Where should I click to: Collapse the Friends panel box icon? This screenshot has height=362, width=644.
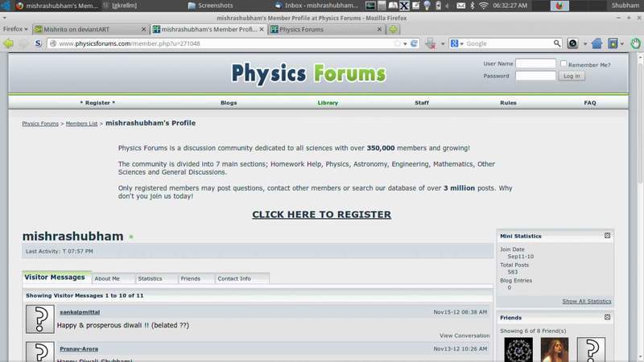[607, 317]
